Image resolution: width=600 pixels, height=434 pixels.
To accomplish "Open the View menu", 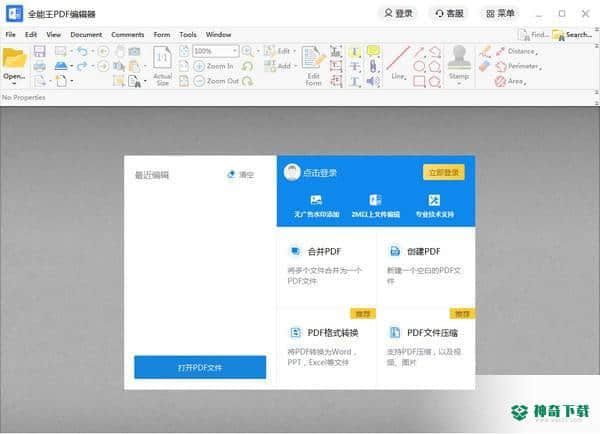I will [54, 35].
